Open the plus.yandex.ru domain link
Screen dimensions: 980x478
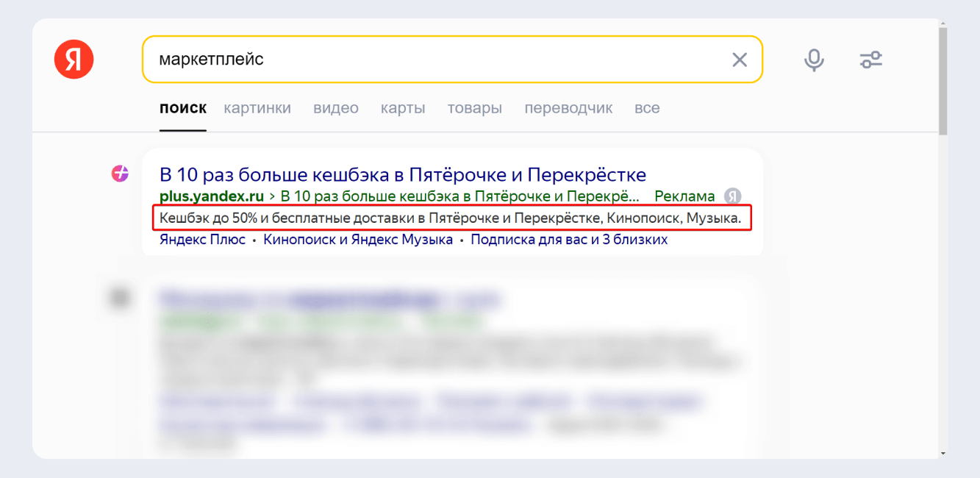point(212,196)
